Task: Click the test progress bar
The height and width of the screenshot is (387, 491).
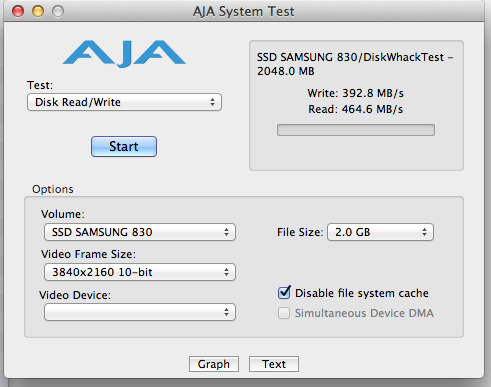Action: tap(356, 130)
